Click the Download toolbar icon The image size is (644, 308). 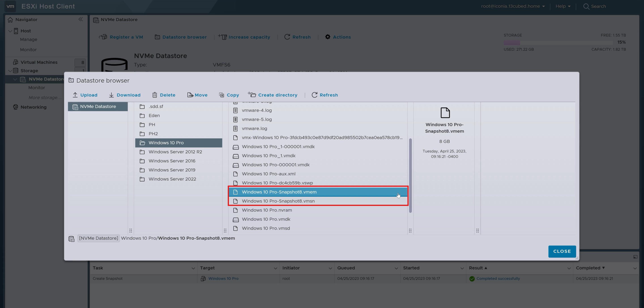(x=111, y=95)
